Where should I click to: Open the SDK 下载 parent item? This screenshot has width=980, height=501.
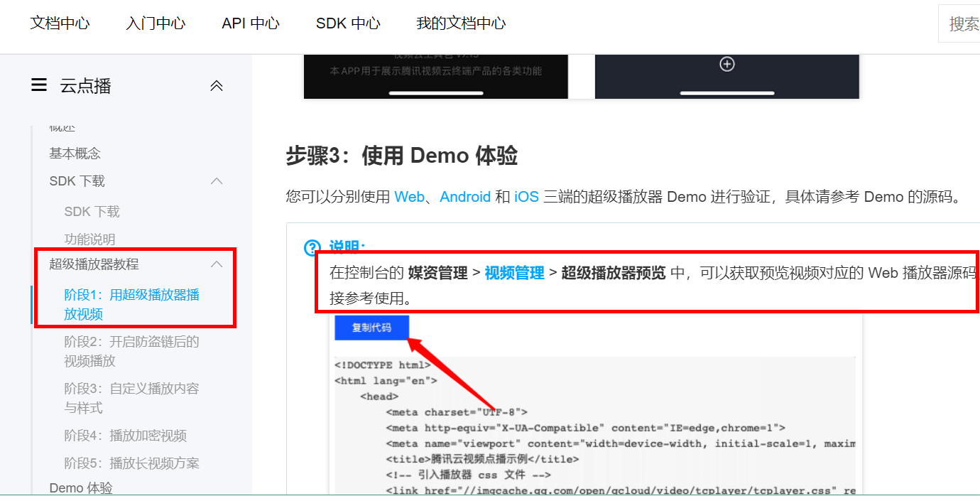pos(77,181)
